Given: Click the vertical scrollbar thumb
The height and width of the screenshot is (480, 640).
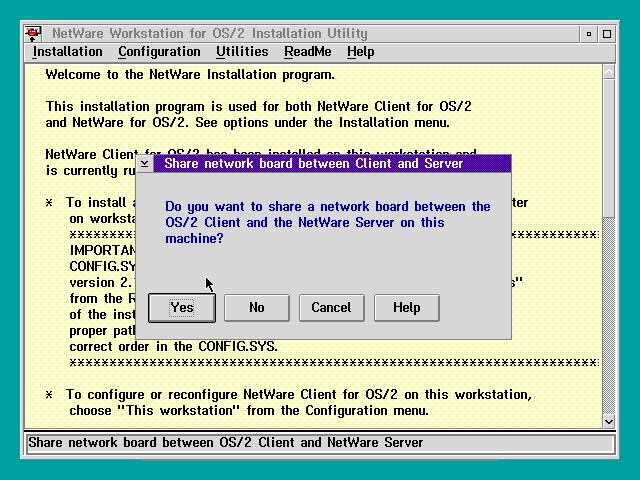Looking at the screenshot, I should coord(609,149).
